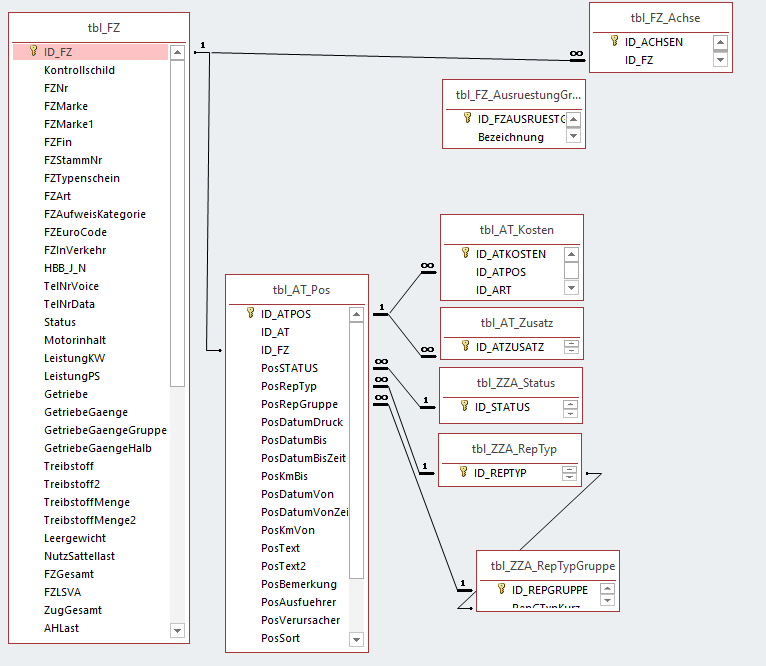
Task: Select the Kontrollschild field in tbl_FZ
Action: point(79,70)
